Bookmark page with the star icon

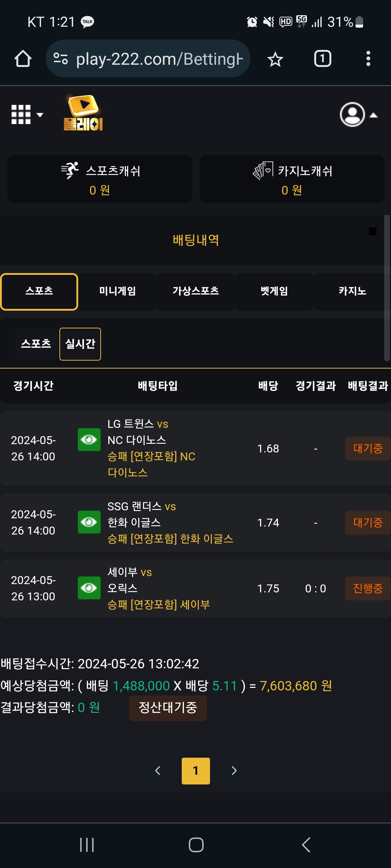(275, 59)
